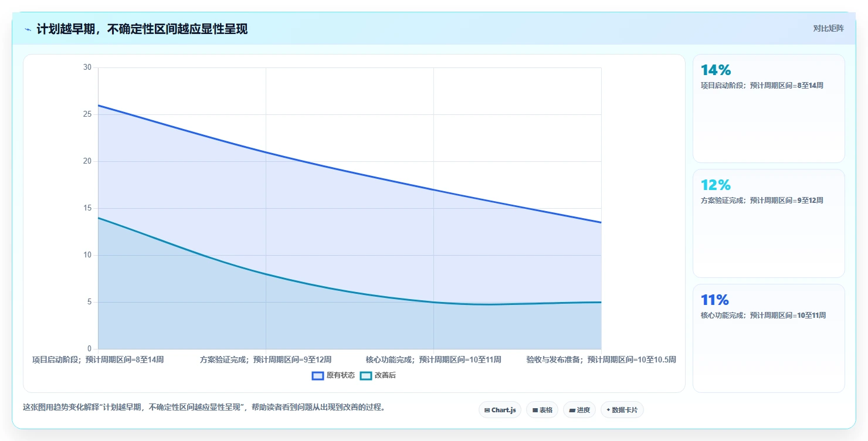The image size is (868, 441).
Task: Click card text 项目启动阶段 8至14周
Action: pyautogui.click(x=762, y=86)
